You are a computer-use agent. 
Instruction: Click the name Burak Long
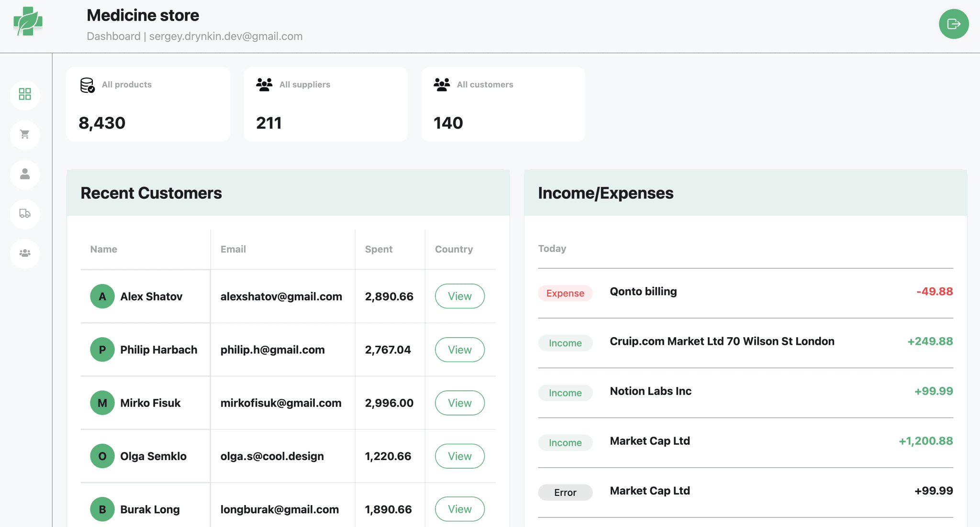pyautogui.click(x=150, y=509)
